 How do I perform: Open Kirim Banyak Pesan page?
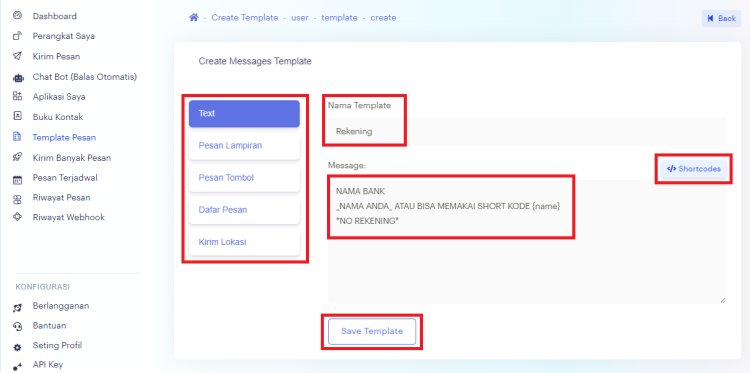pyautogui.click(x=72, y=157)
